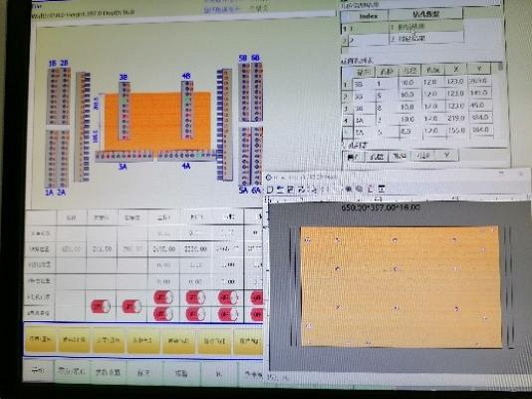
Task: Select drill bank 4B in the machine diagram
Action: tap(187, 110)
